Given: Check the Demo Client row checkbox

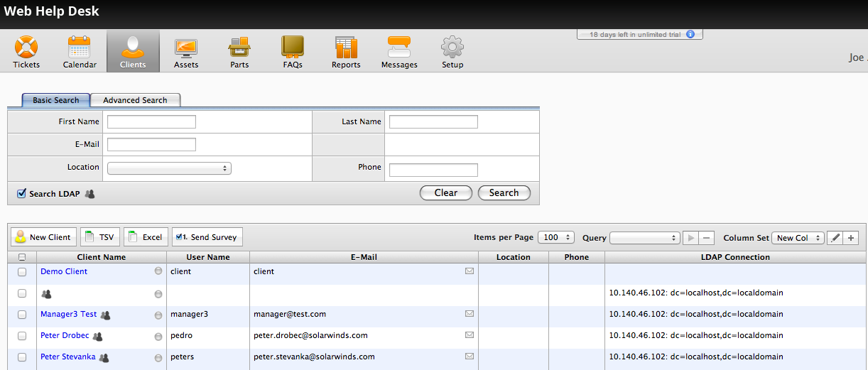Looking at the screenshot, I should point(22,272).
